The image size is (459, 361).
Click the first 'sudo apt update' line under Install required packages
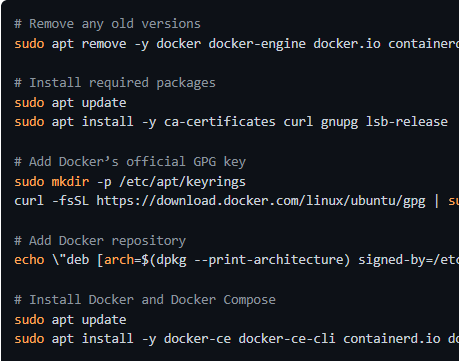coord(70,103)
